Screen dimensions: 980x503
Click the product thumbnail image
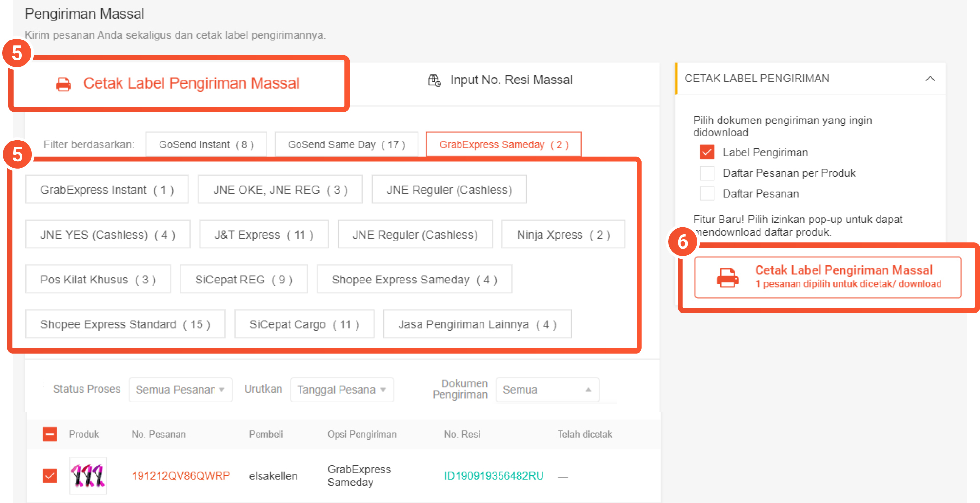click(88, 476)
